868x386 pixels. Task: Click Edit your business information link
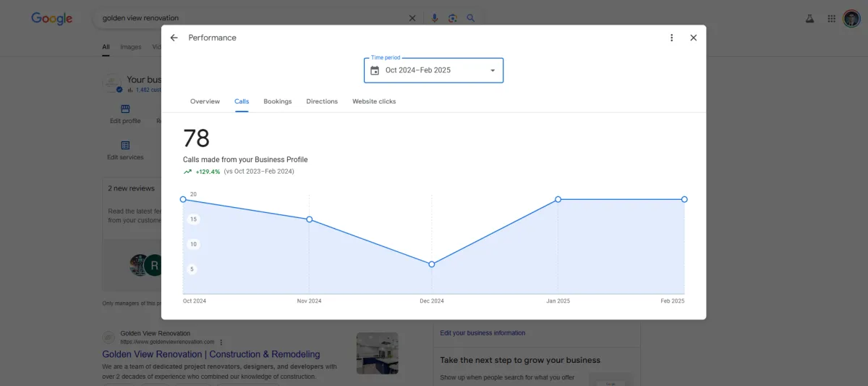pyautogui.click(x=483, y=333)
